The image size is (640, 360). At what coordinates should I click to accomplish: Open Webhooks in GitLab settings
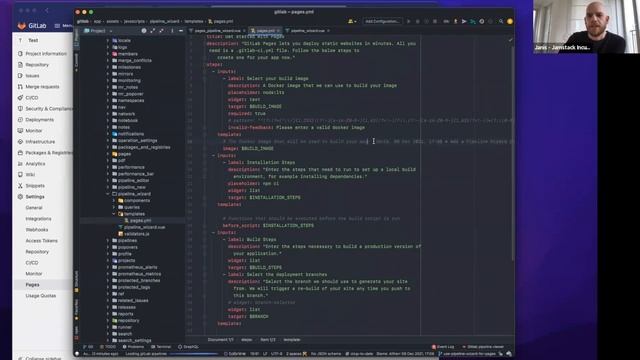[37, 229]
